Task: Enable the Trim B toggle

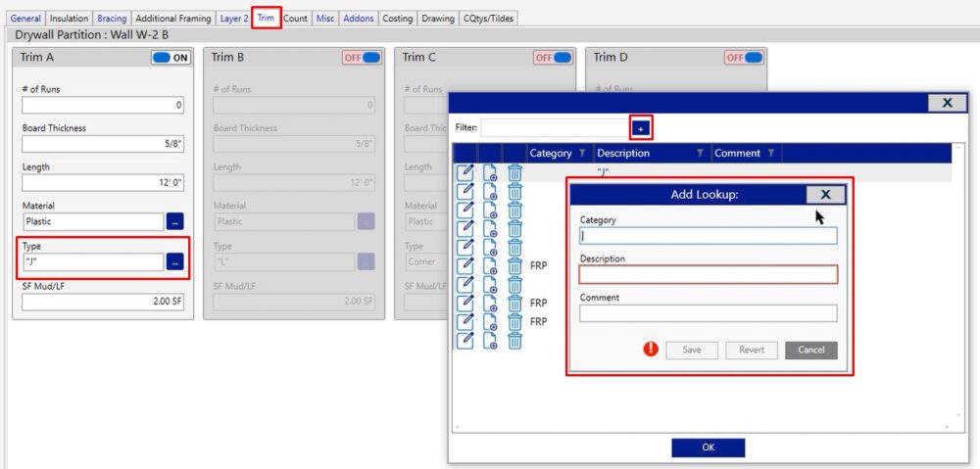Action: 362,58
